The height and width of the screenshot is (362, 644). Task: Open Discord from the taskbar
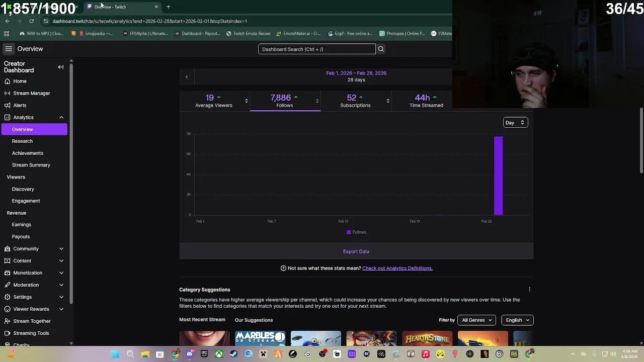click(x=189, y=354)
